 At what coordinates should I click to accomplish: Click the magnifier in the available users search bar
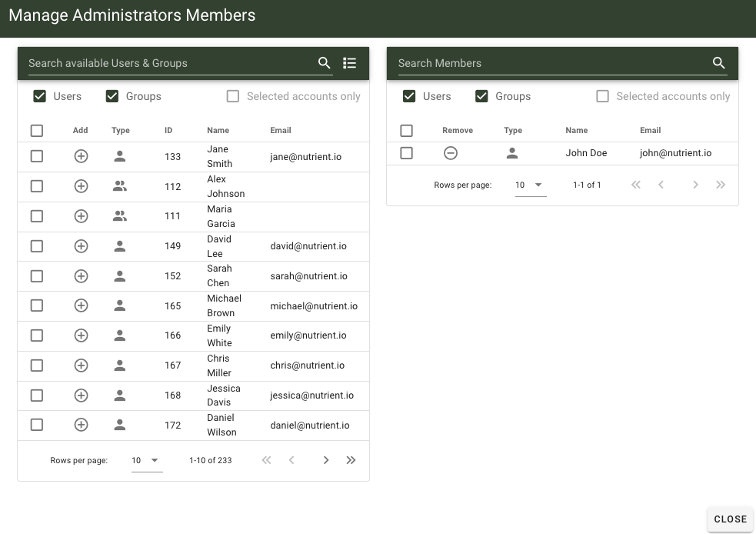(324, 63)
